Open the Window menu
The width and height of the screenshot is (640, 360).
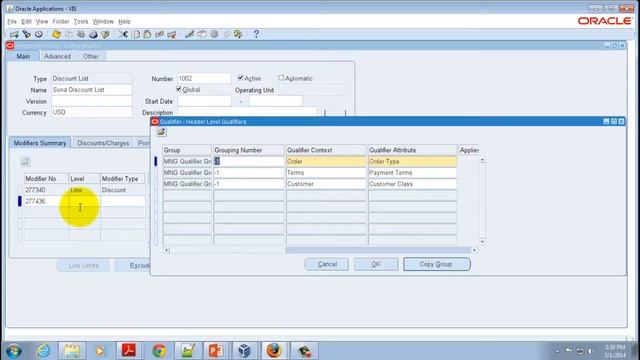click(x=103, y=21)
